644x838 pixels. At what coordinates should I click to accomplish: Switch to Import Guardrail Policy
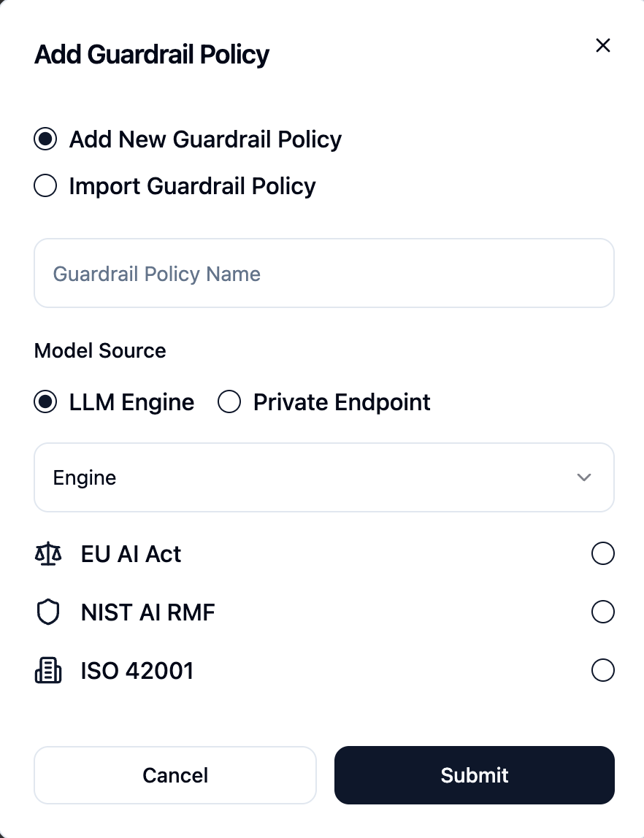pos(45,185)
